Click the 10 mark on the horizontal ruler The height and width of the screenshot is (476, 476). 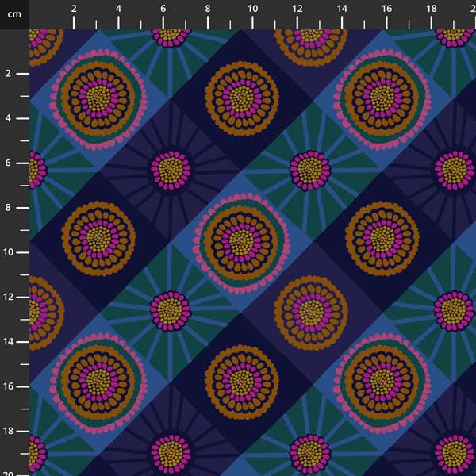click(x=251, y=9)
